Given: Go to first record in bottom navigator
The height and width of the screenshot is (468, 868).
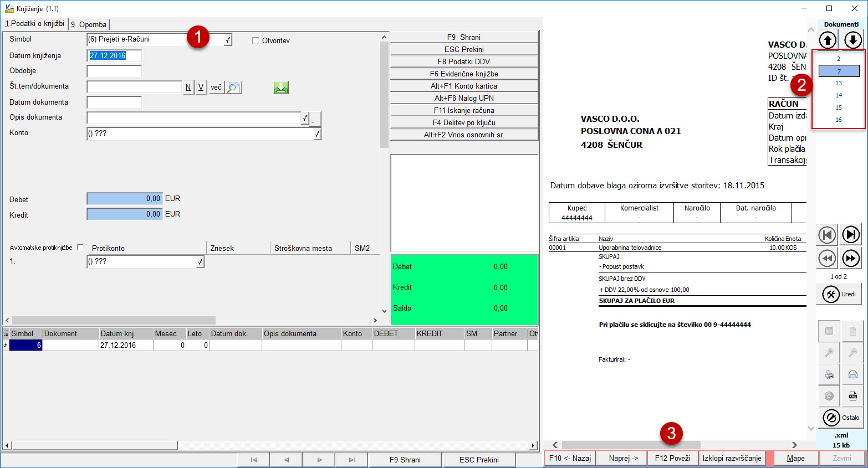Looking at the screenshot, I should (254, 460).
